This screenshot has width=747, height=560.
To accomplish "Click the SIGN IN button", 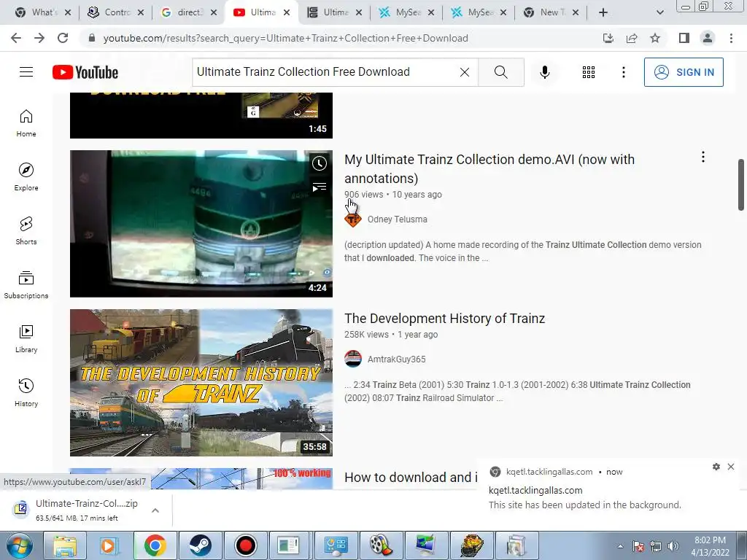I will coord(684,72).
